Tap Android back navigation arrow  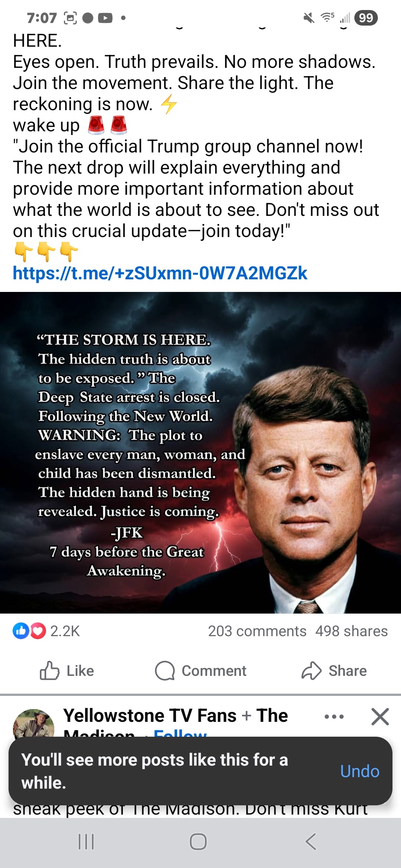point(311,841)
